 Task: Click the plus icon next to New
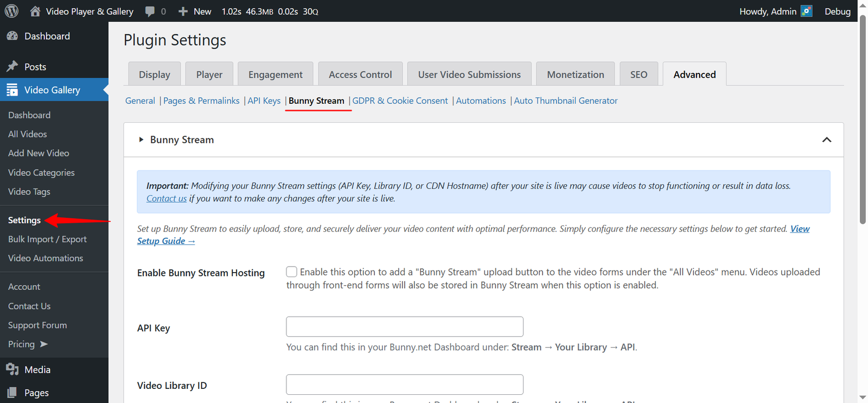183,11
